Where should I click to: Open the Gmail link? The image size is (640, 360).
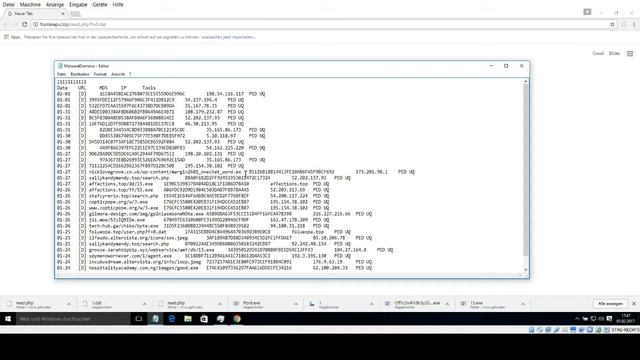(598, 53)
